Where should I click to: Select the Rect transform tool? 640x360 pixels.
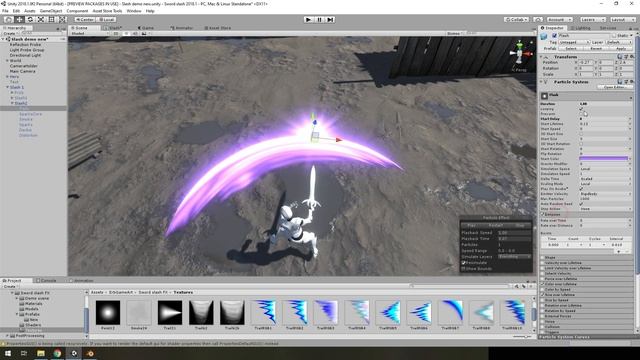coord(51,19)
